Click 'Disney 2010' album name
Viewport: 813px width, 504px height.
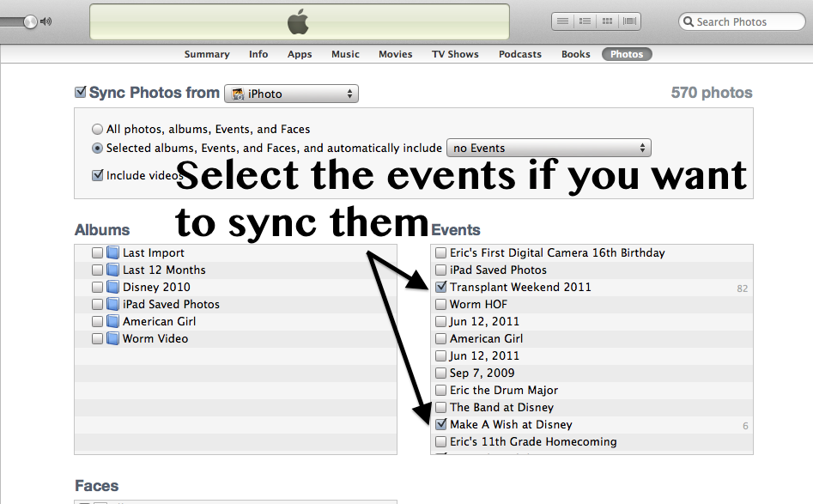click(x=156, y=287)
